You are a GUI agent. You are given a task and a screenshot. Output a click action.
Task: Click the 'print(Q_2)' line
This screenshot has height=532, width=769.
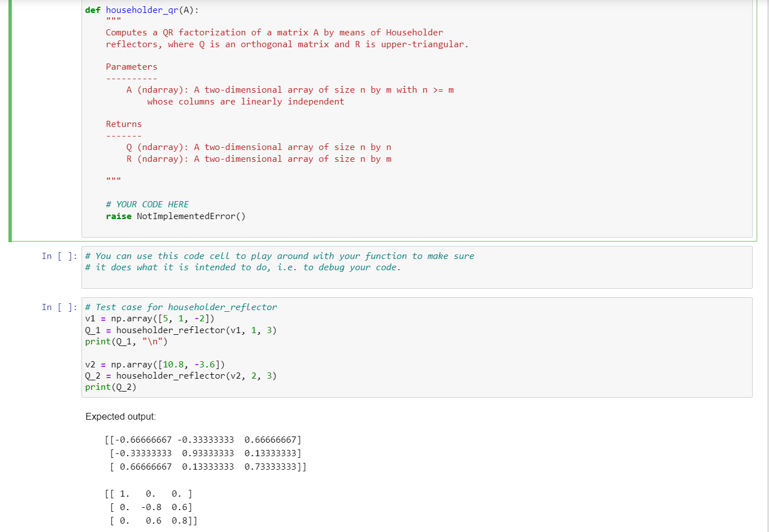pyautogui.click(x=111, y=387)
